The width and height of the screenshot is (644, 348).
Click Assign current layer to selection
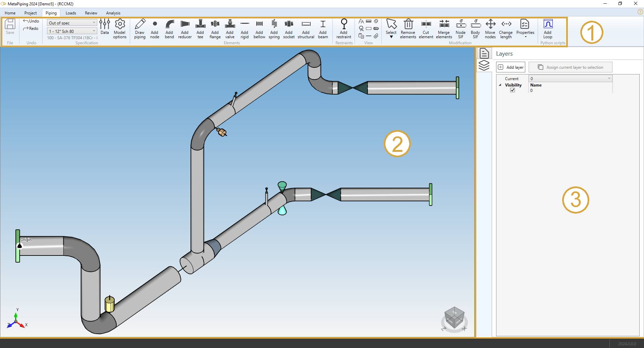[570, 67]
